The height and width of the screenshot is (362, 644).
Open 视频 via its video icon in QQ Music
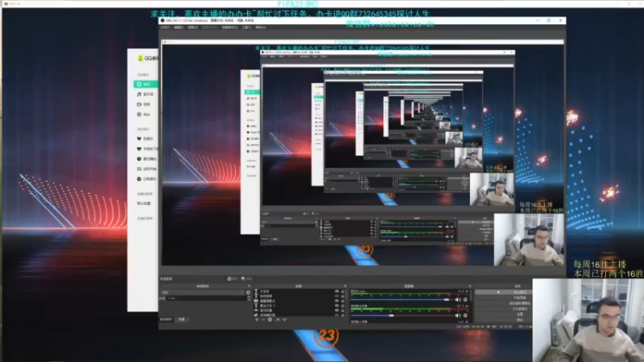pyautogui.click(x=138, y=105)
